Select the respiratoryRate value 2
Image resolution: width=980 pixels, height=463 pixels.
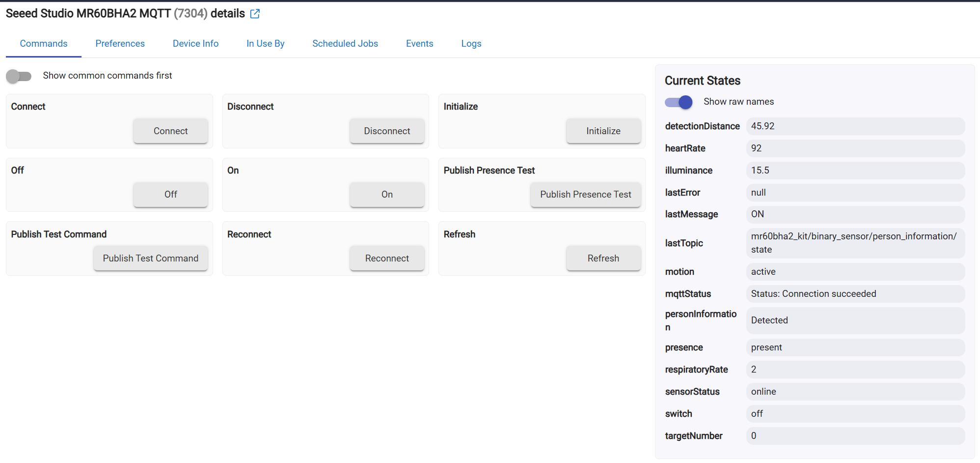[855, 370]
